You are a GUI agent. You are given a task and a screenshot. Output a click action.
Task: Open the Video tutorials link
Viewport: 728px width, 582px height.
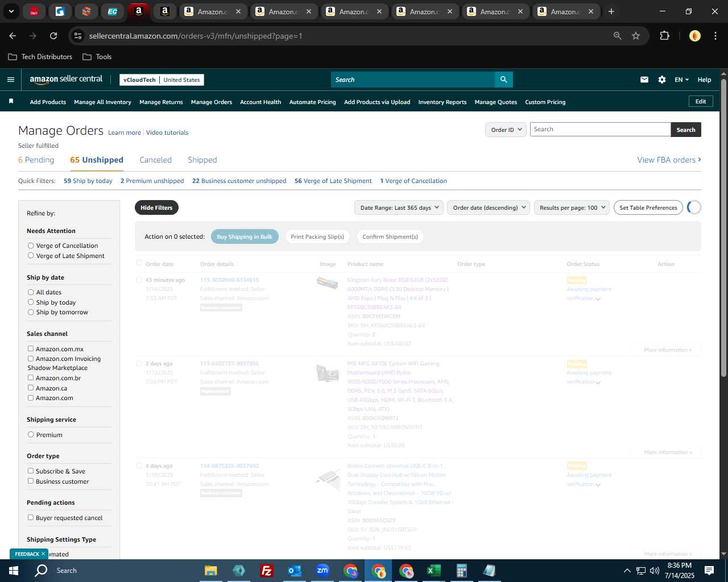click(167, 132)
